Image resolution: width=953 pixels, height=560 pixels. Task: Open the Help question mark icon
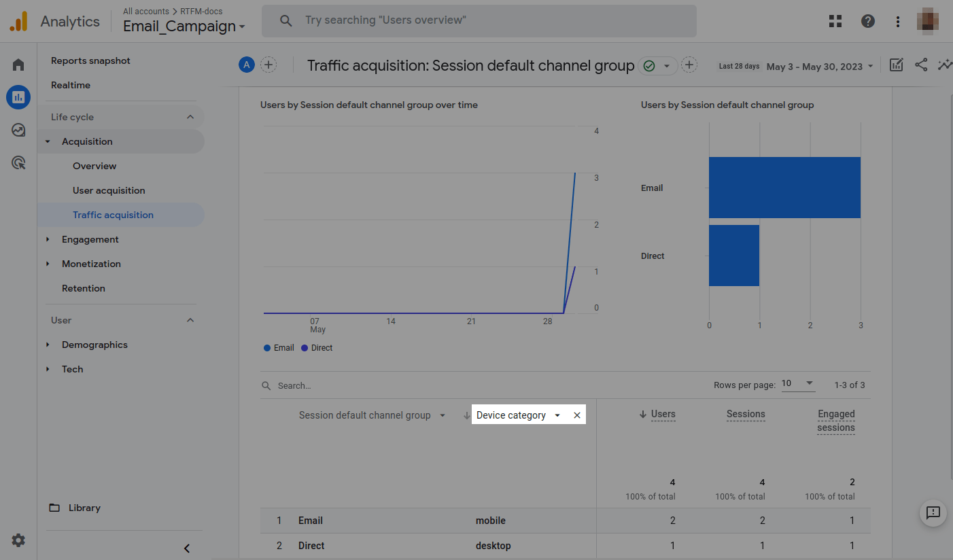[868, 21]
